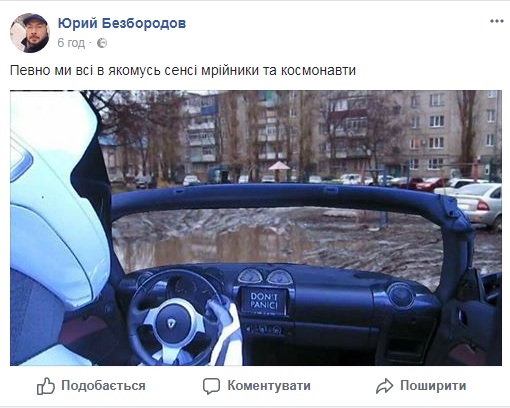The width and height of the screenshot is (510, 408).
Task: Click the steering wheel in the photo
Action: [177, 318]
